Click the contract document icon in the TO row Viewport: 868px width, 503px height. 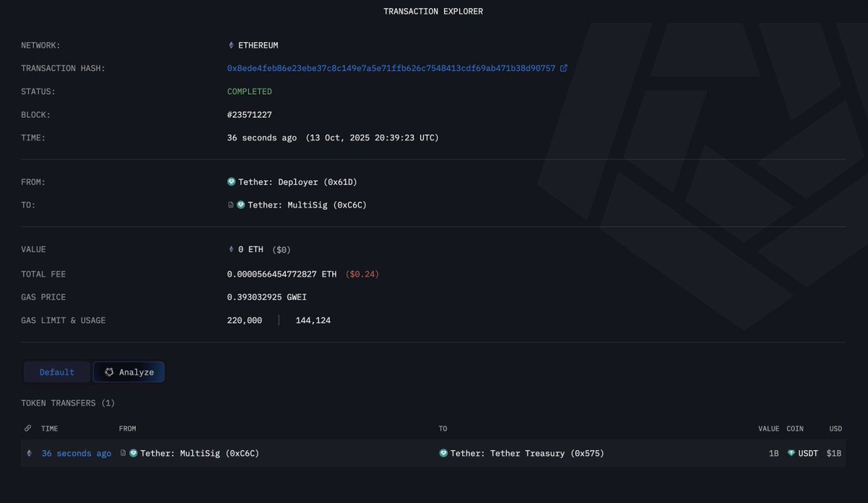click(231, 205)
